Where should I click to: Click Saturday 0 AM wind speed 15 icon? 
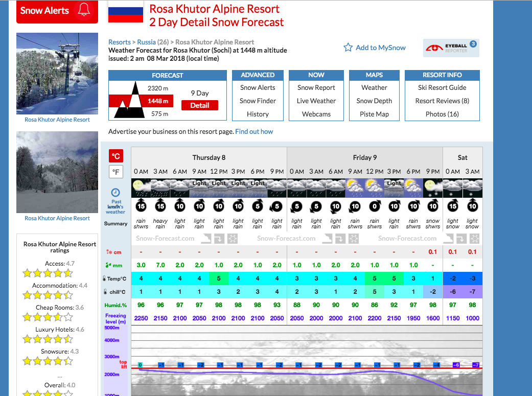[453, 205]
